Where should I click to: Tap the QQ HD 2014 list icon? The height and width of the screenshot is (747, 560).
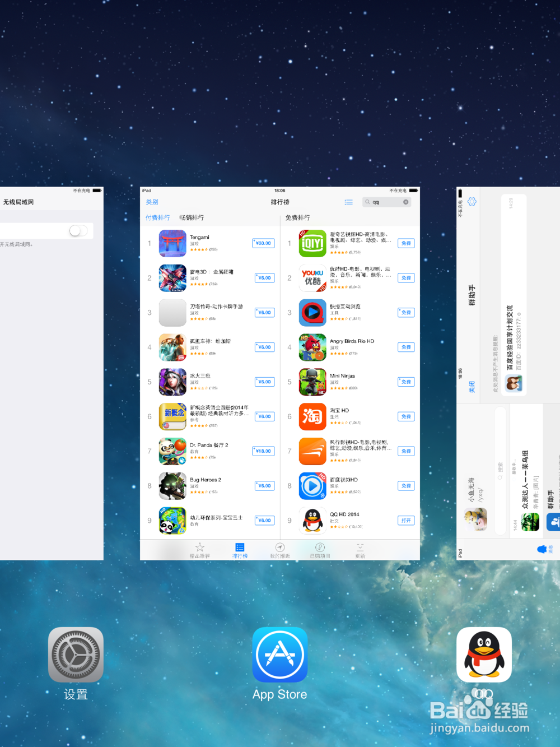click(312, 521)
